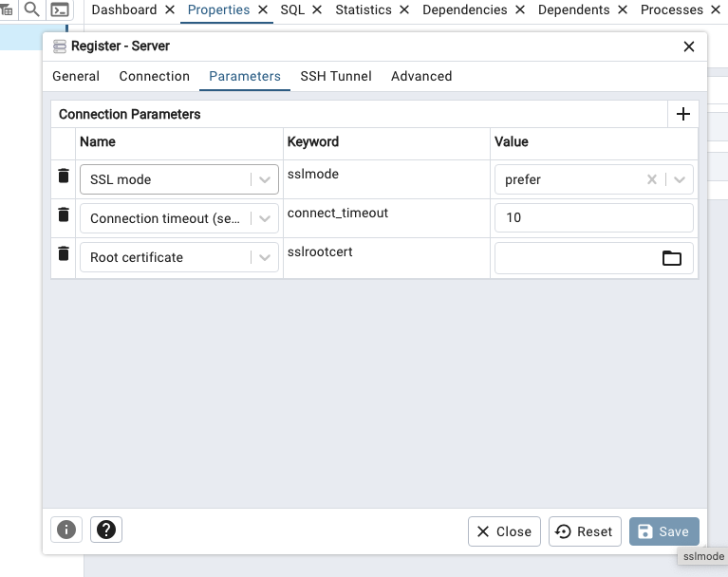Click the search objects magnifier icon
Viewport: 728px width, 577px height.
(32, 10)
